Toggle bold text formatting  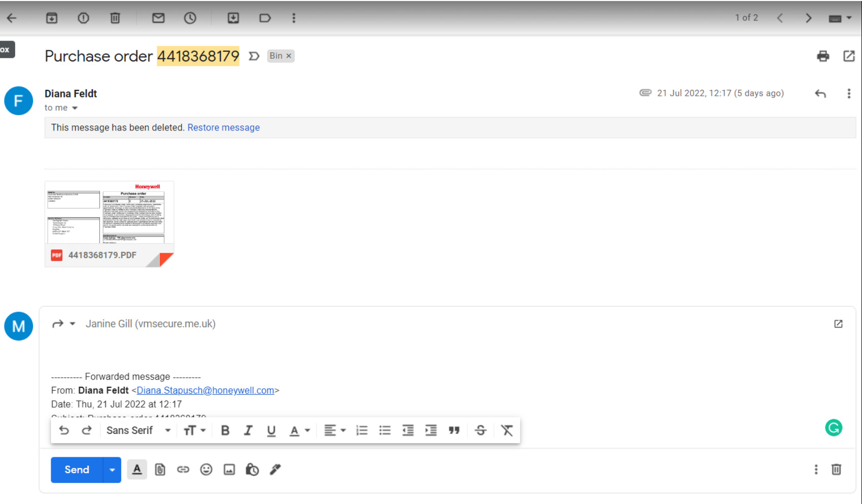click(x=225, y=431)
